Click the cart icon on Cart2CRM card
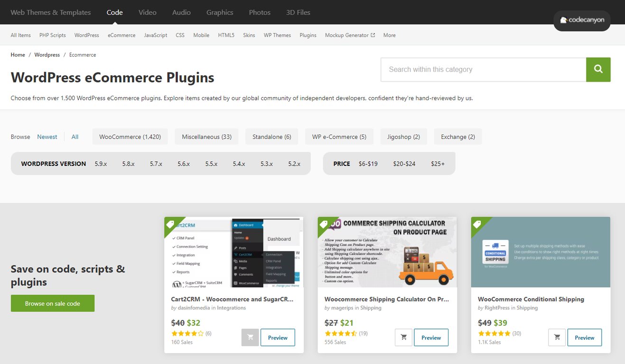Image resolution: width=625 pixels, height=364 pixels. 250,337
